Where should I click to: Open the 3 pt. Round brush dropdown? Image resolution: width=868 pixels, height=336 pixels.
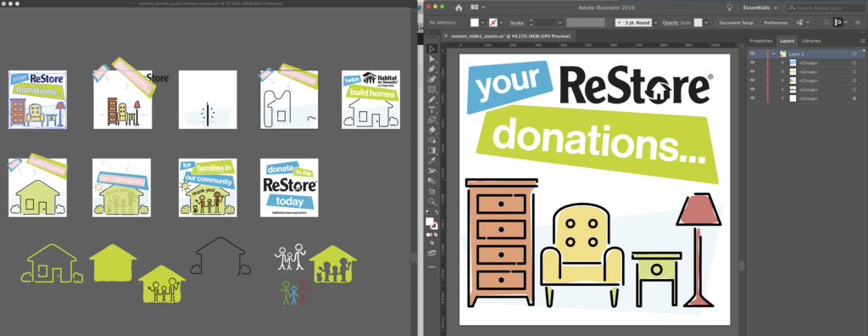point(656,22)
